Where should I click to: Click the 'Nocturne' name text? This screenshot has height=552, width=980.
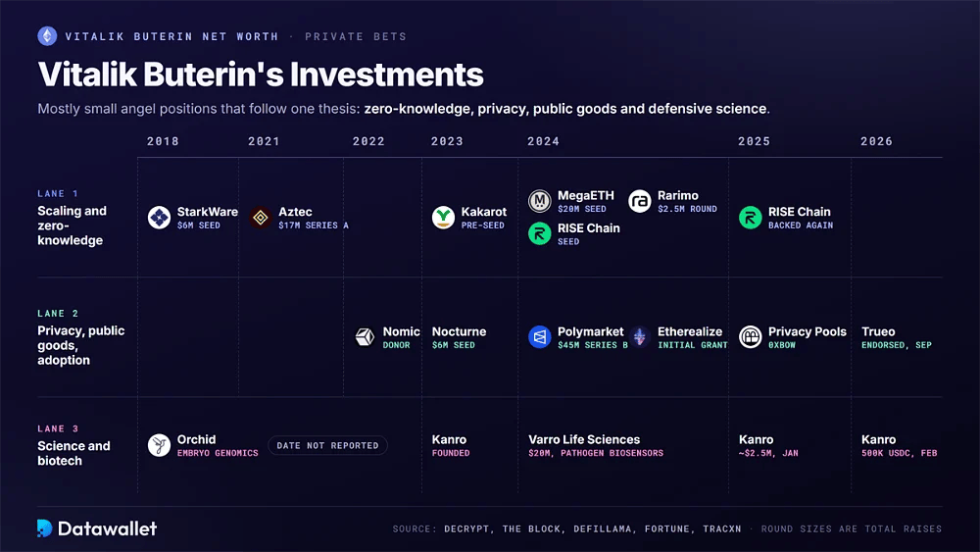click(459, 331)
